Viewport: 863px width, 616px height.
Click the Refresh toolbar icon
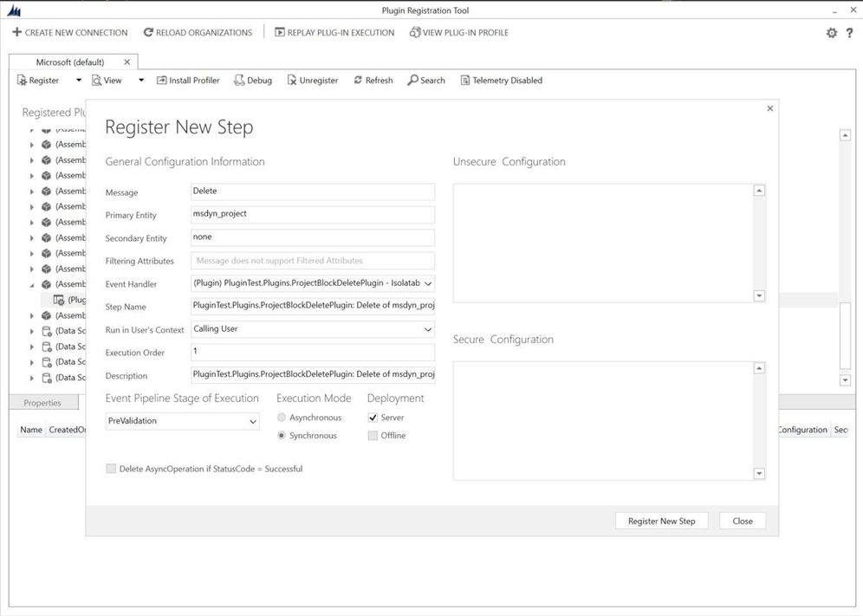(359, 81)
